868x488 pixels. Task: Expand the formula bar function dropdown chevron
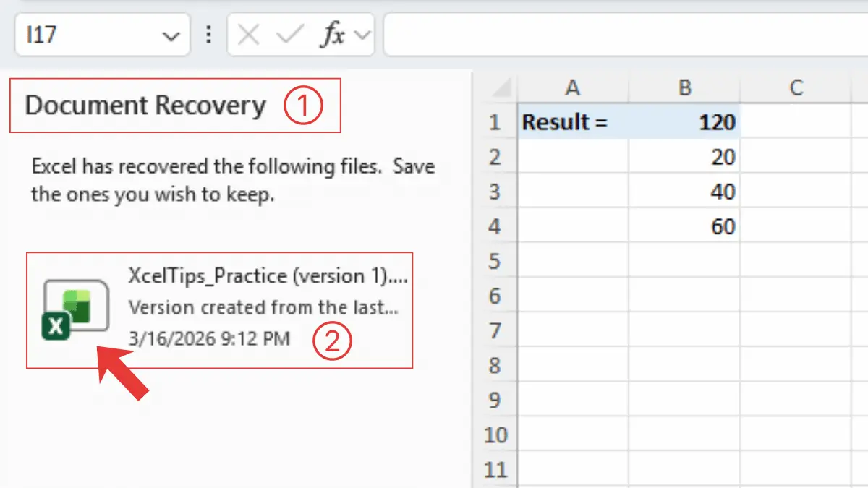pos(362,35)
